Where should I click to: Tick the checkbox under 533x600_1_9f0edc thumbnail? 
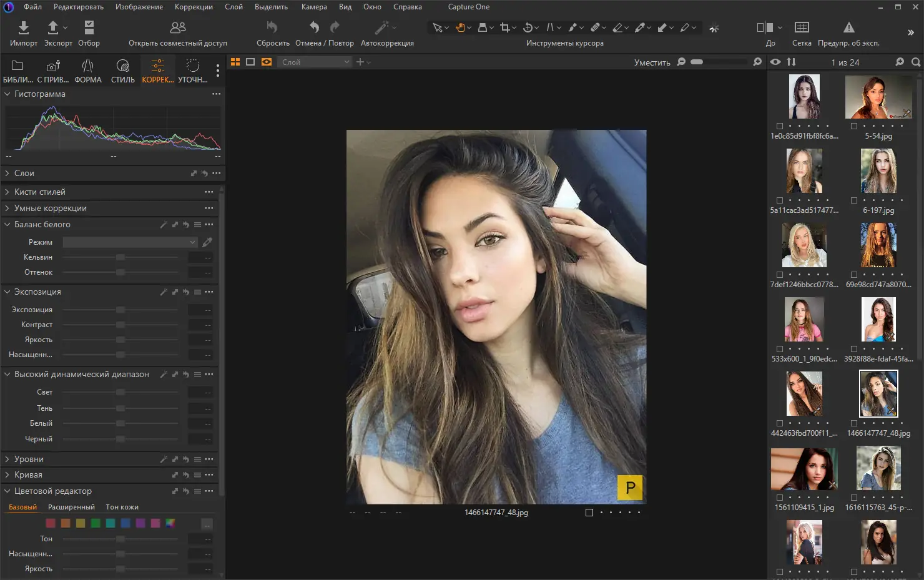779,349
